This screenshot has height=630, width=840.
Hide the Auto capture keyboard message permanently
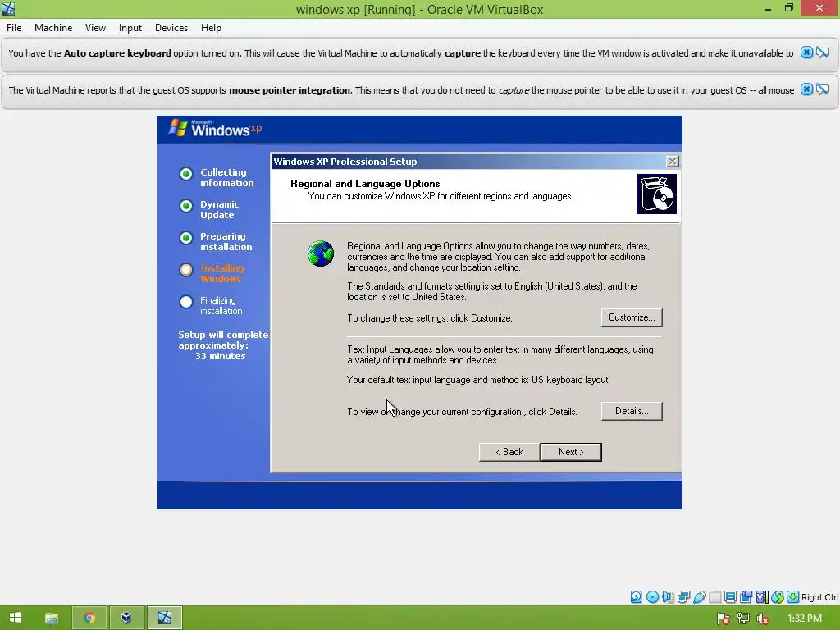tap(822, 52)
